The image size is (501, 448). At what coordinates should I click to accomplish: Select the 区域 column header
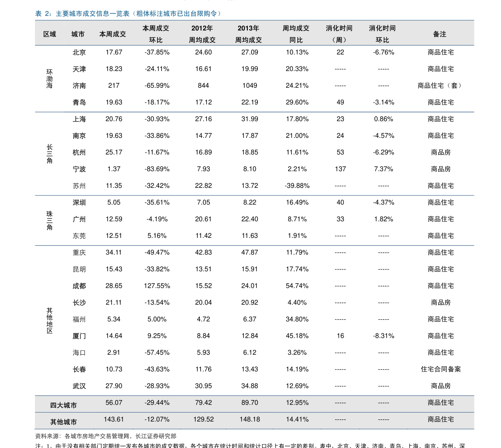50,34
